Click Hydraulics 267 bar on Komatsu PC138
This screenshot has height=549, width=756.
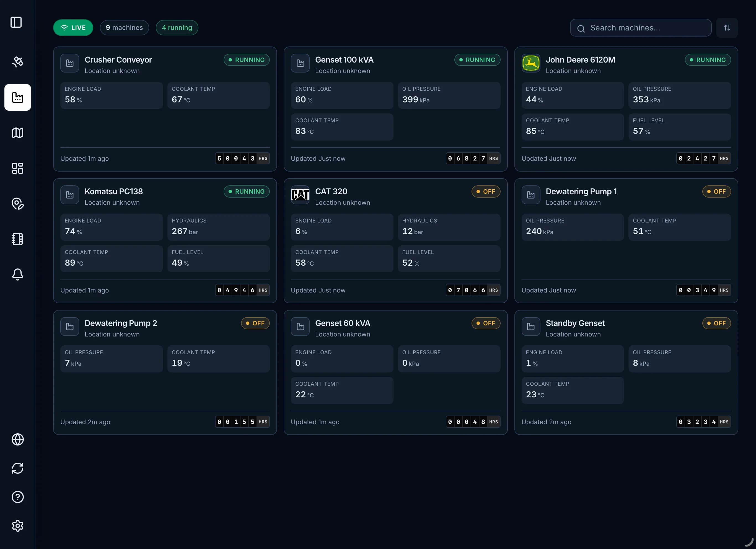click(x=218, y=227)
